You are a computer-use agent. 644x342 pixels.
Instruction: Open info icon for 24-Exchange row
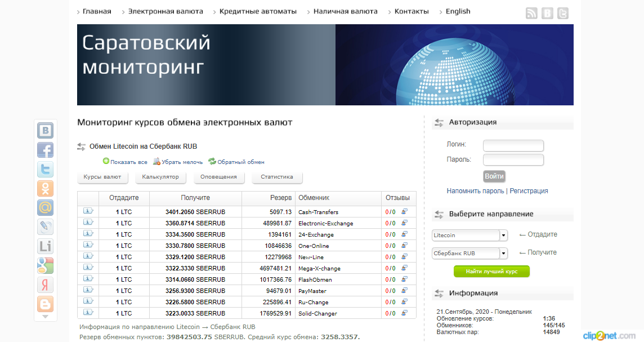(x=88, y=233)
